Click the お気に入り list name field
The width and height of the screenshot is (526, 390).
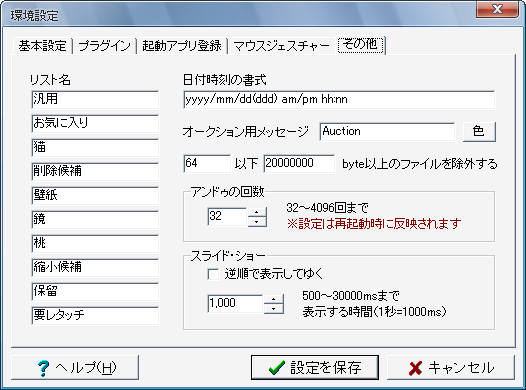(95, 123)
